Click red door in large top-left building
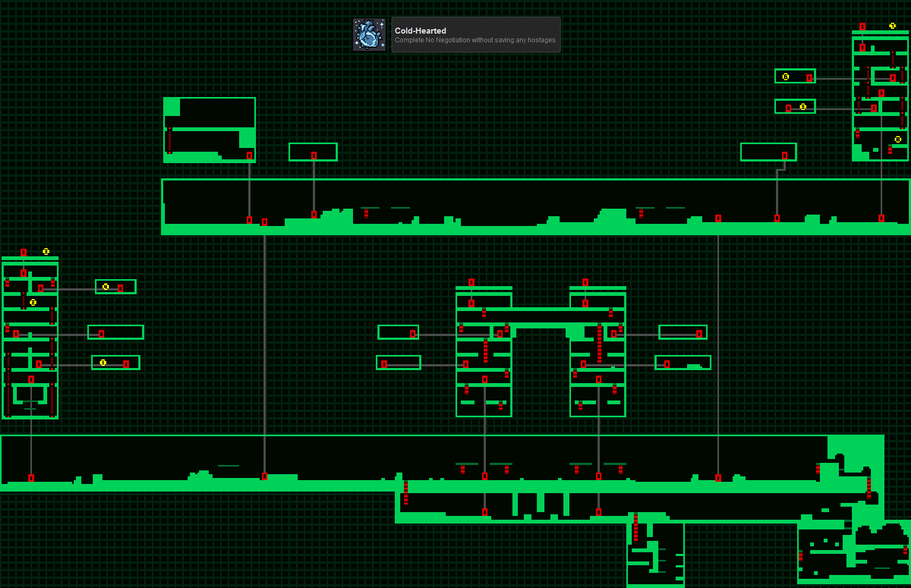 (x=249, y=156)
